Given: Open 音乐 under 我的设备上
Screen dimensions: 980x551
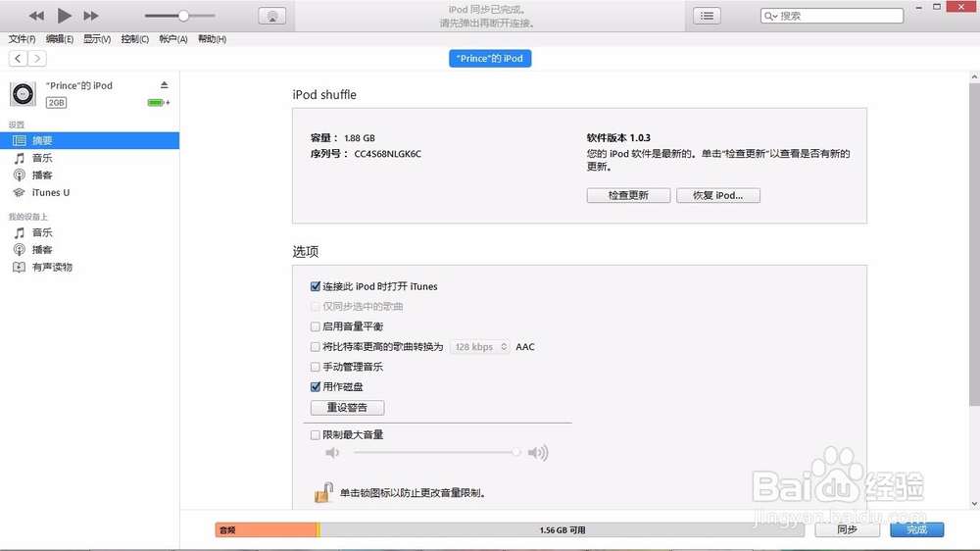Looking at the screenshot, I should click(89, 232).
